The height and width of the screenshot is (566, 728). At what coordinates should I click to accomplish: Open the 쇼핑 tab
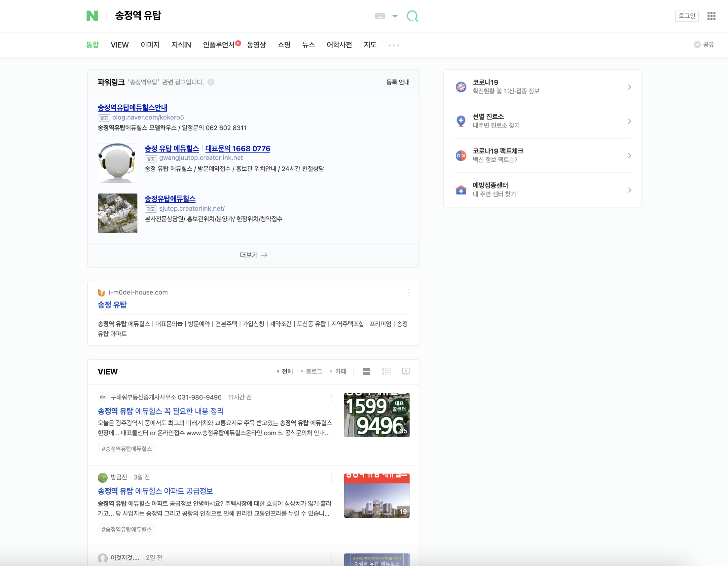click(284, 45)
